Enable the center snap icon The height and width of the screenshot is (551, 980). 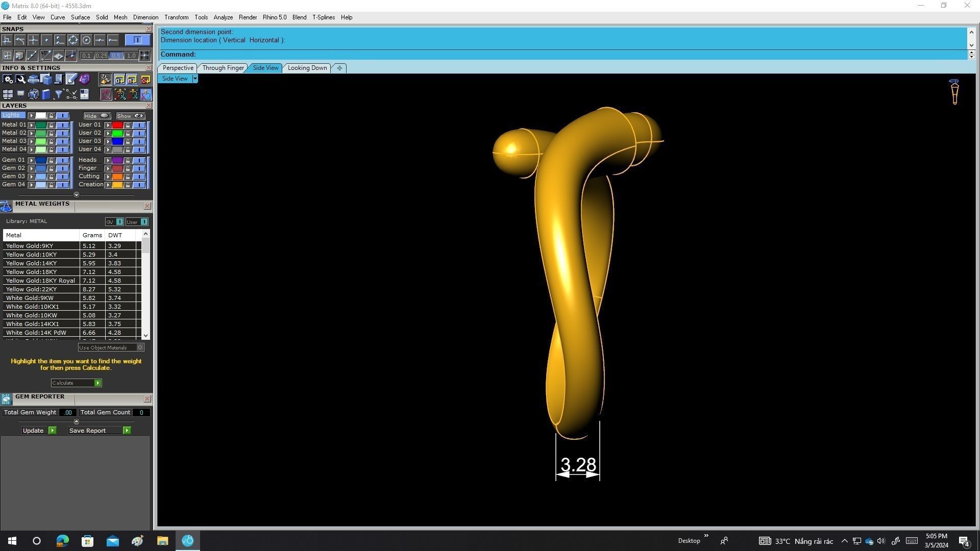point(86,40)
